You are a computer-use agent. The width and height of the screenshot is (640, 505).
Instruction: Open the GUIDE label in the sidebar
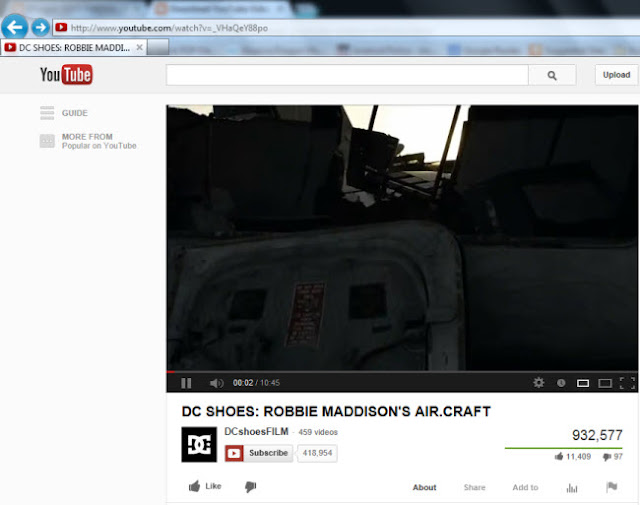75,113
